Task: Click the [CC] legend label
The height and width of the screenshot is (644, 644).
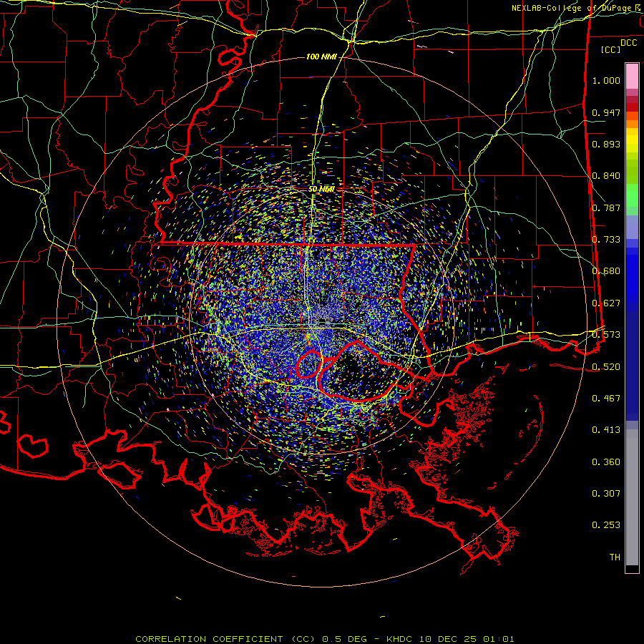Action: (x=611, y=49)
